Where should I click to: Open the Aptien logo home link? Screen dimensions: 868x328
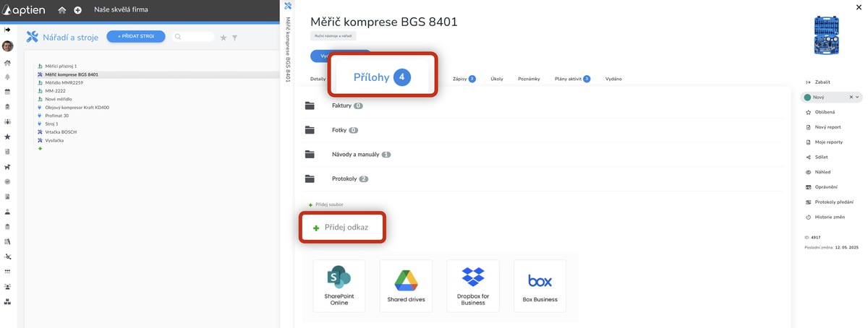tap(25, 11)
